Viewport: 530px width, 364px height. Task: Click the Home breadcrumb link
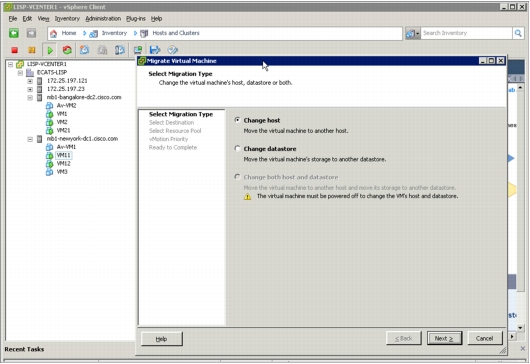click(69, 33)
